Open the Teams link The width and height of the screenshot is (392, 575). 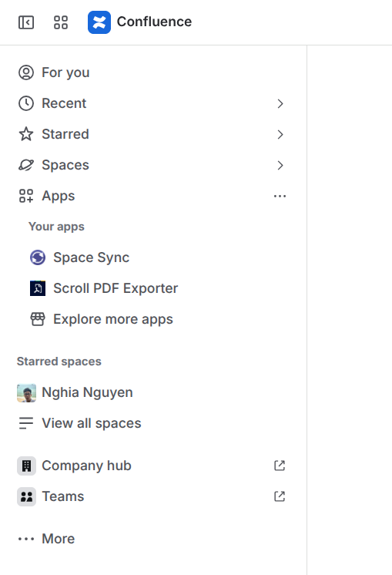pyautogui.click(x=153, y=496)
